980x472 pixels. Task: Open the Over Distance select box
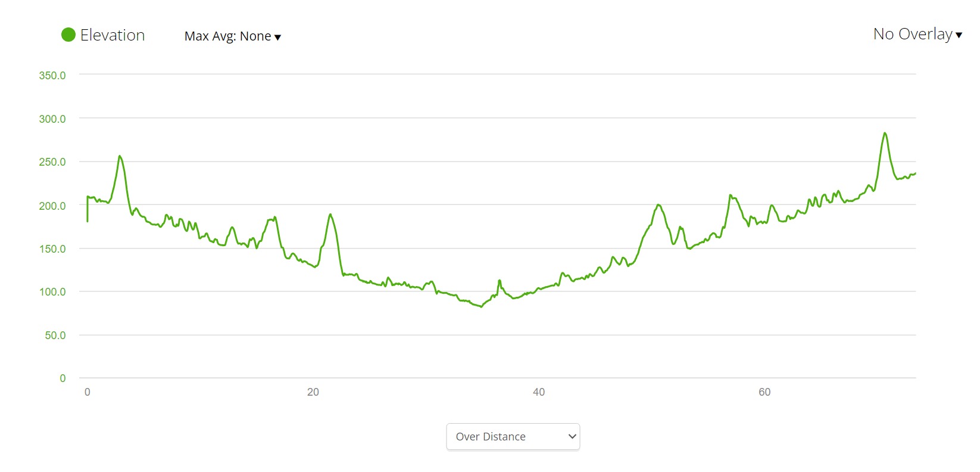(512, 437)
